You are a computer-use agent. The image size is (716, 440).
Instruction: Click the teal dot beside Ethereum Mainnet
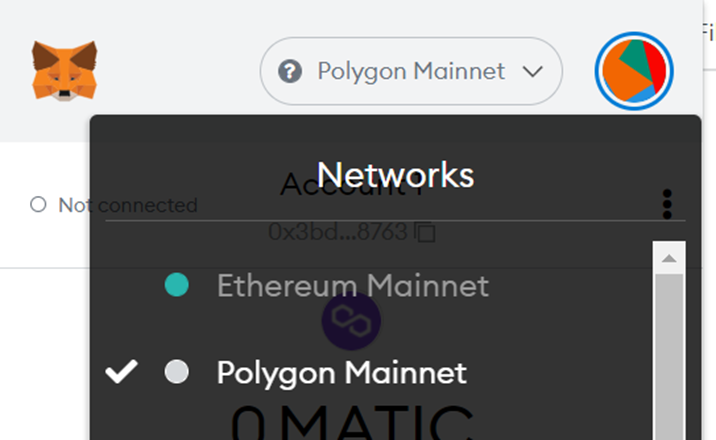click(177, 285)
